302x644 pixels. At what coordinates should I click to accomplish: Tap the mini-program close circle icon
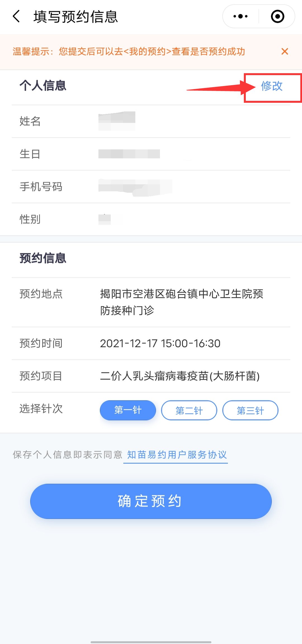click(277, 16)
